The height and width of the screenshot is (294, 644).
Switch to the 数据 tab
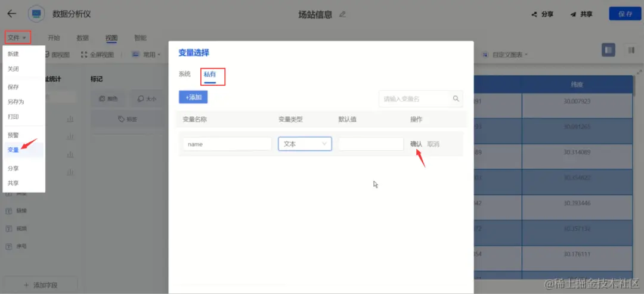click(82, 38)
